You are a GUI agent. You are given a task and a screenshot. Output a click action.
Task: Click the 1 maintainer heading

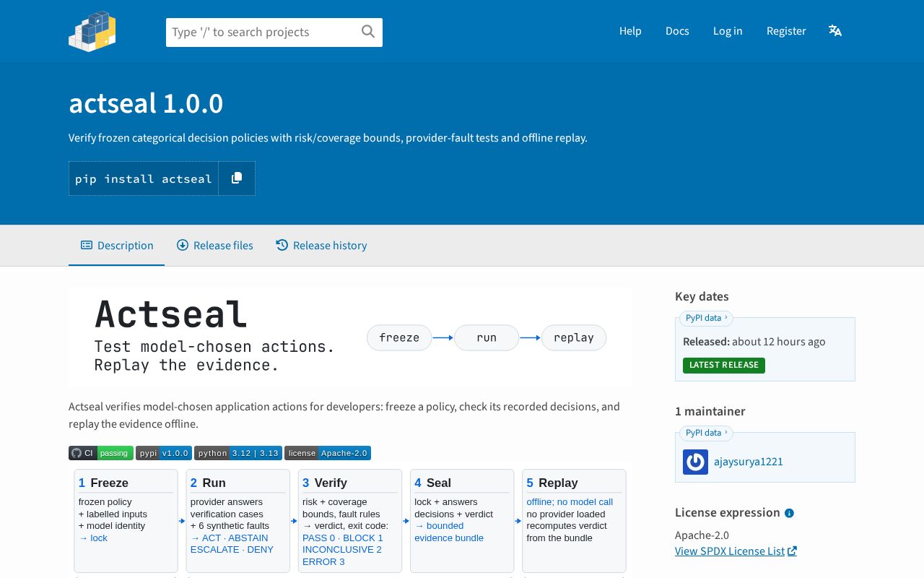710,411
